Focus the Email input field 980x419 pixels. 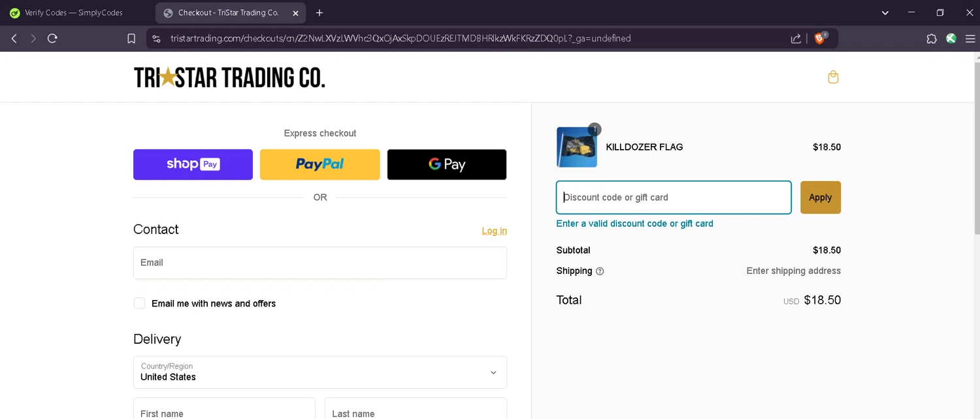[x=320, y=263]
